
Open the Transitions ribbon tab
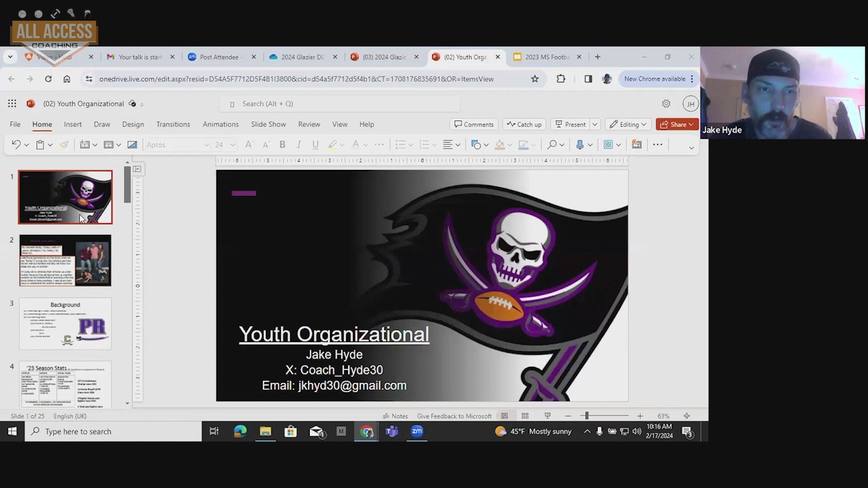(173, 124)
